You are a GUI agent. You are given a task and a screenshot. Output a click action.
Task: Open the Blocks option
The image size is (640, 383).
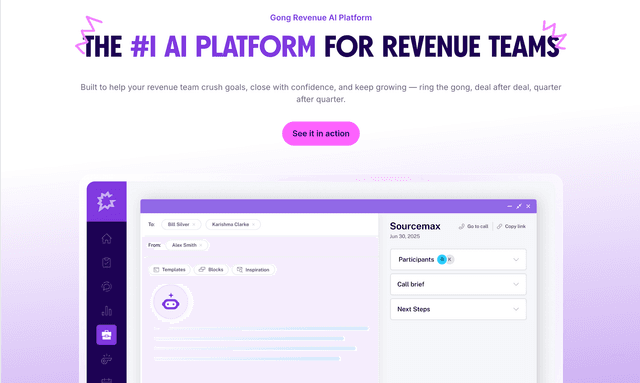(211, 270)
